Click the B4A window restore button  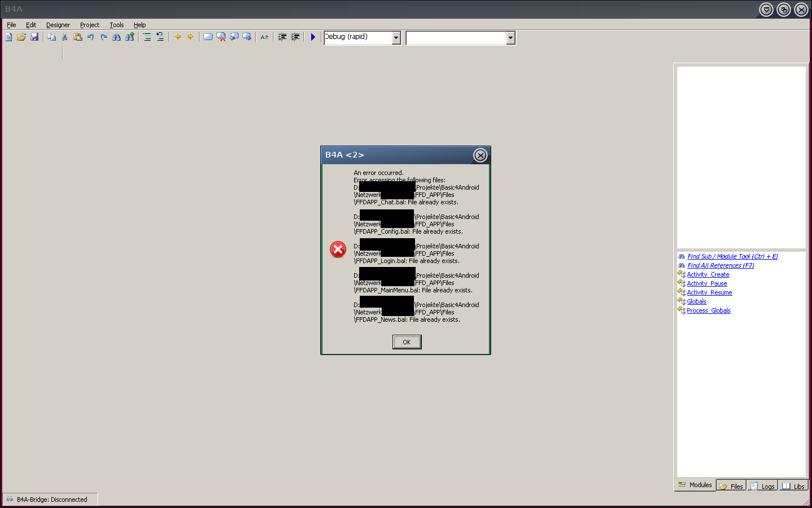(x=783, y=10)
